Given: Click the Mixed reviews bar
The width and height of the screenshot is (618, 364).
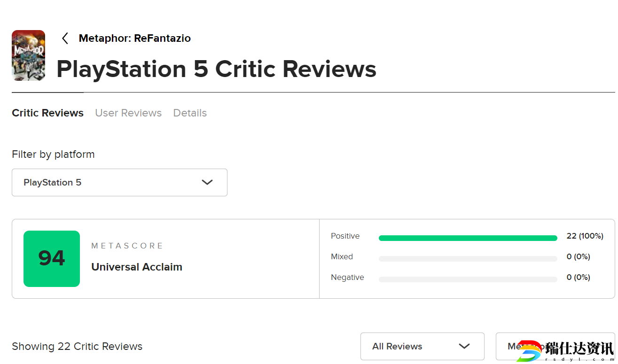Looking at the screenshot, I should click(468, 259).
